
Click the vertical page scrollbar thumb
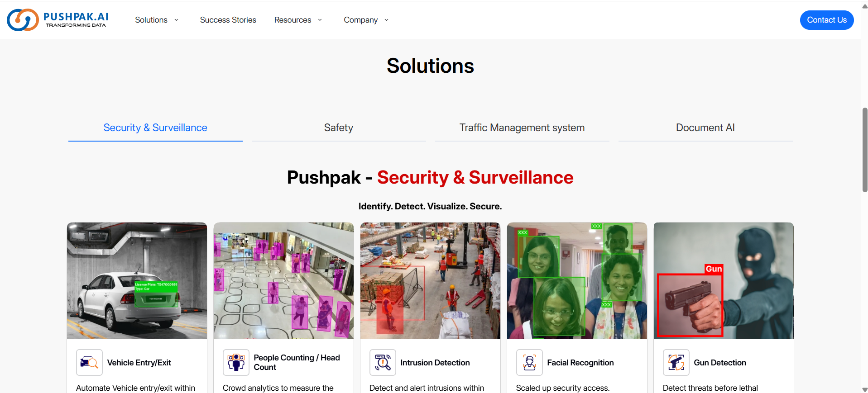[865, 150]
